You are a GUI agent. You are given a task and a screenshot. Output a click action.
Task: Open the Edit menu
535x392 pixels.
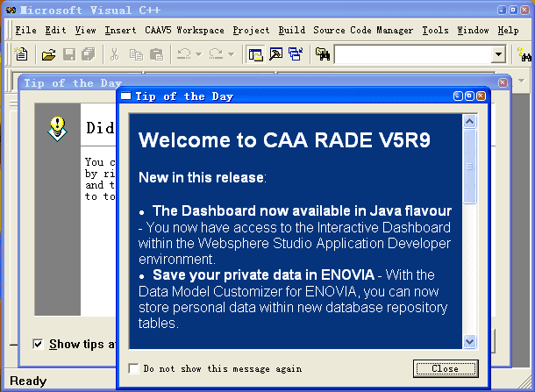click(x=55, y=31)
